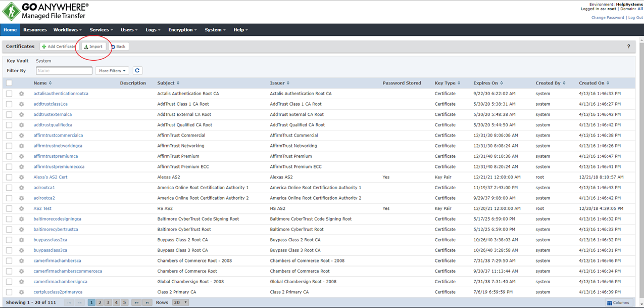Open gear menu for aolrootca1 row
The height and width of the screenshot is (308, 644).
pos(21,188)
